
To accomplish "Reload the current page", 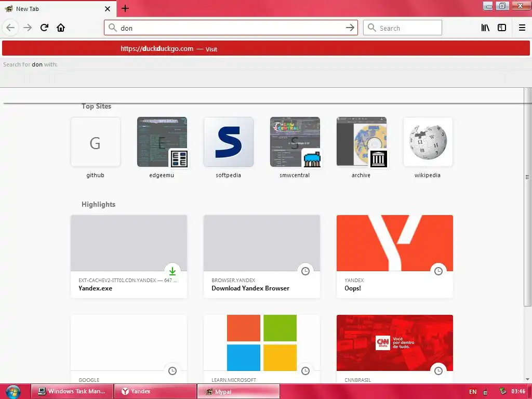I will [44, 28].
